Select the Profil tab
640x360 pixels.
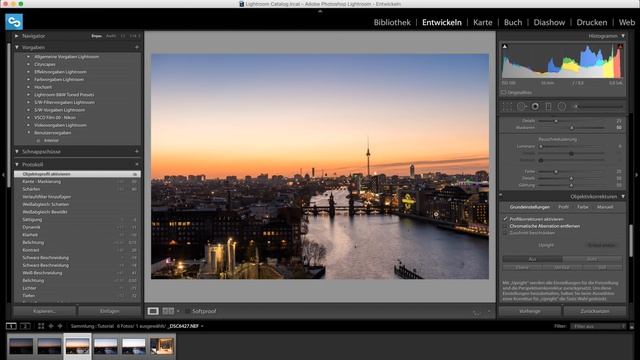pos(563,207)
